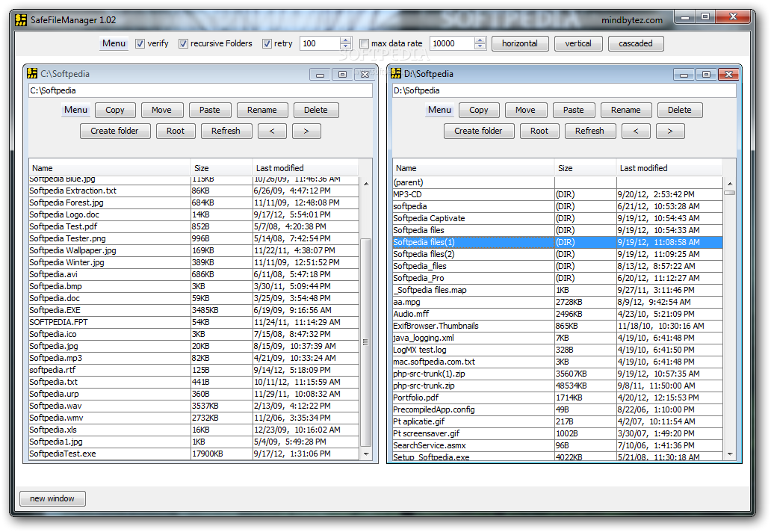This screenshot has height=532, width=771.
Task: Navigate forward in the C:\Softpedia window
Action: [306, 131]
